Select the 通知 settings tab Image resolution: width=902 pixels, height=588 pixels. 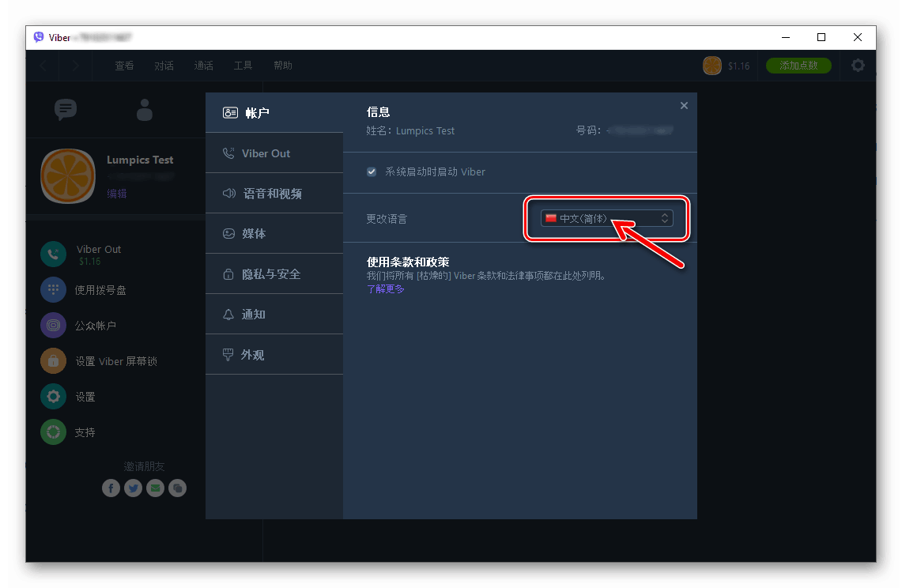[274, 314]
